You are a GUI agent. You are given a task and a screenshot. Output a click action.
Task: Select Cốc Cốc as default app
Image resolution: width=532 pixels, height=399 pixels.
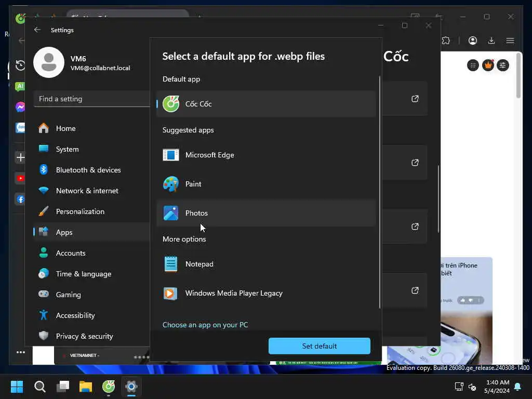coord(266,104)
